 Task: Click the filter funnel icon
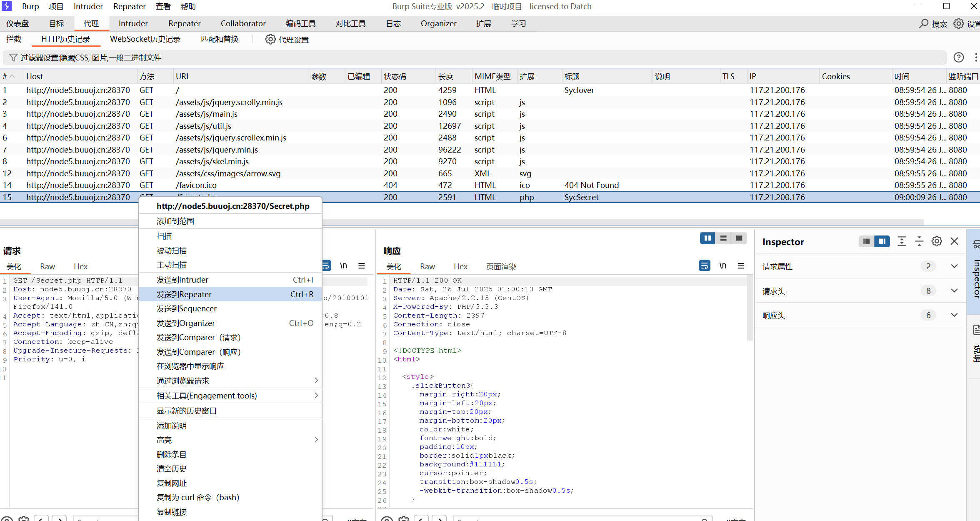click(13, 58)
